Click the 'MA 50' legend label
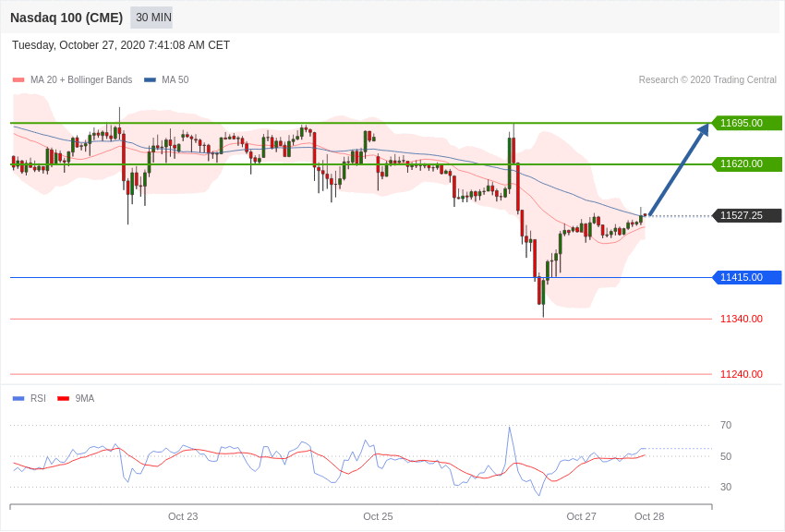The image size is (785, 532). tap(175, 79)
